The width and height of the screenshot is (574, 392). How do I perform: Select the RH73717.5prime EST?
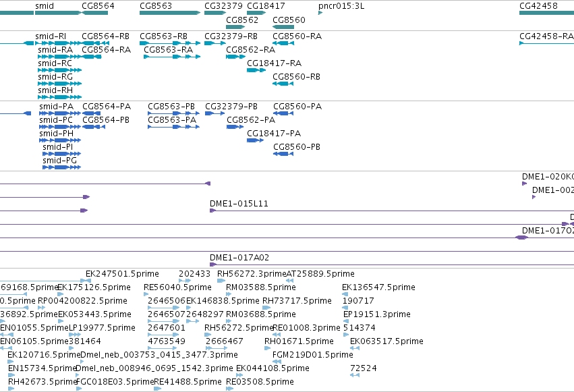click(297, 301)
